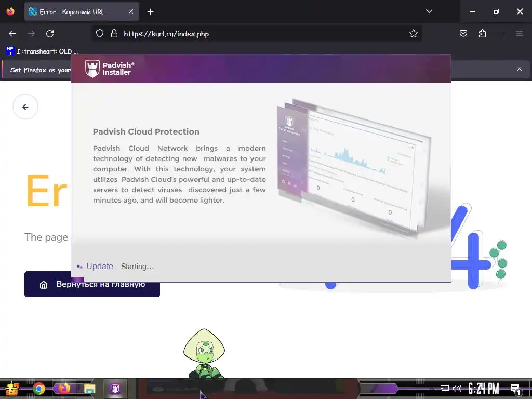Click the Update label in installer
This screenshot has width=532, height=399.
coord(100,267)
